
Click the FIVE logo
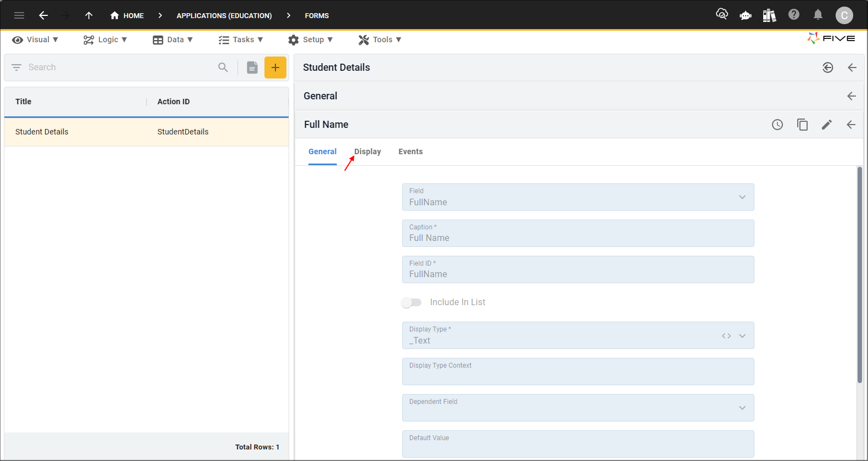pos(831,38)
